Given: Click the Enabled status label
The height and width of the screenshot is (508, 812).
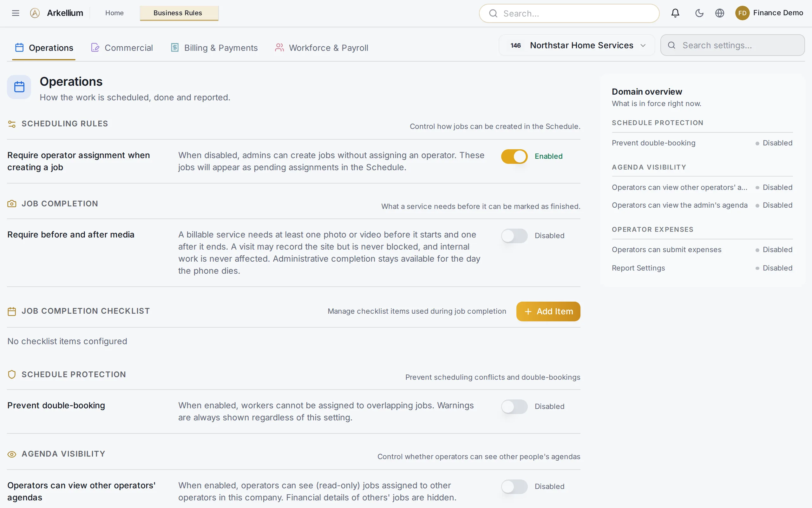Looking at the screenshot, I should (549, 157).
